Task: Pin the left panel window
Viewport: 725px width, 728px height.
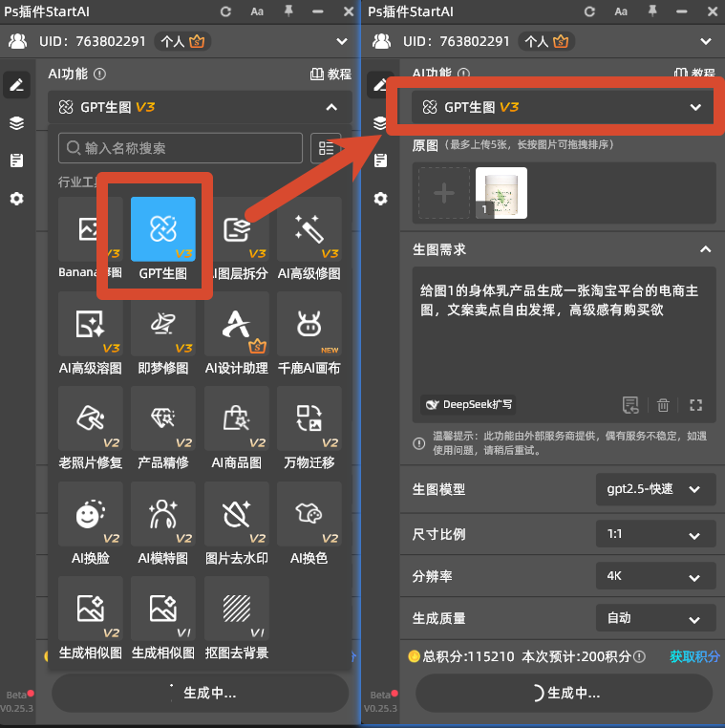Action: [x=288, y=11]
